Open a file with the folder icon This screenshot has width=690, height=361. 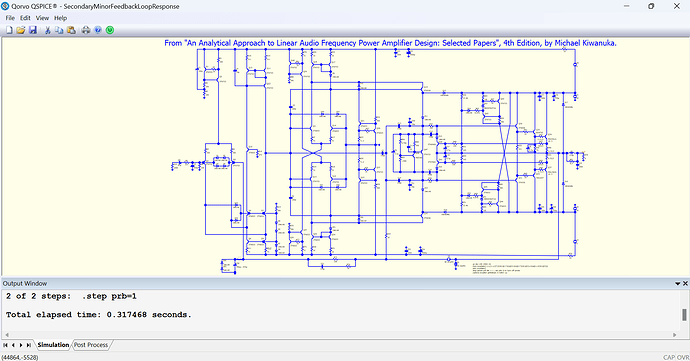coord(21,30)
